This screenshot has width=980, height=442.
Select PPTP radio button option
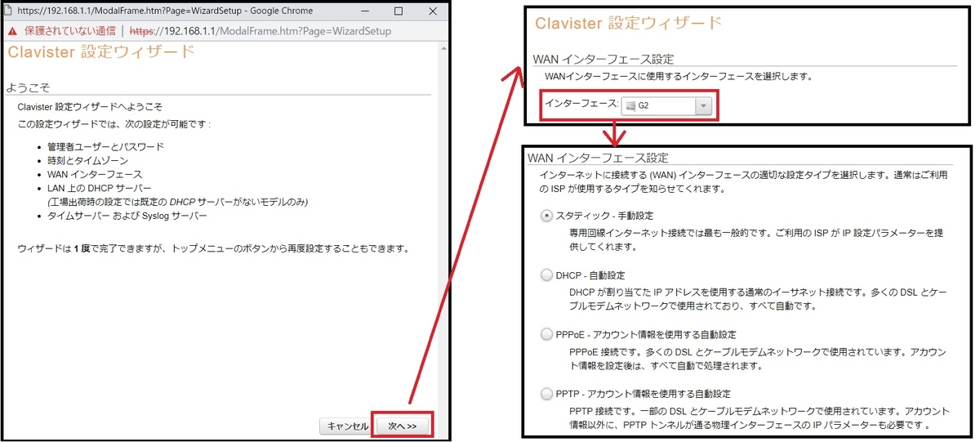tap(547, 395)
